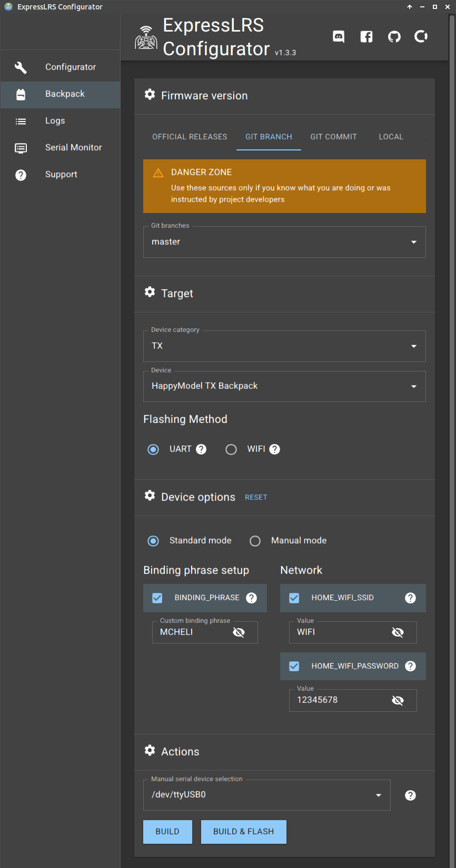
Task: Click the WiFi password value field
Action: click(340, 700)
